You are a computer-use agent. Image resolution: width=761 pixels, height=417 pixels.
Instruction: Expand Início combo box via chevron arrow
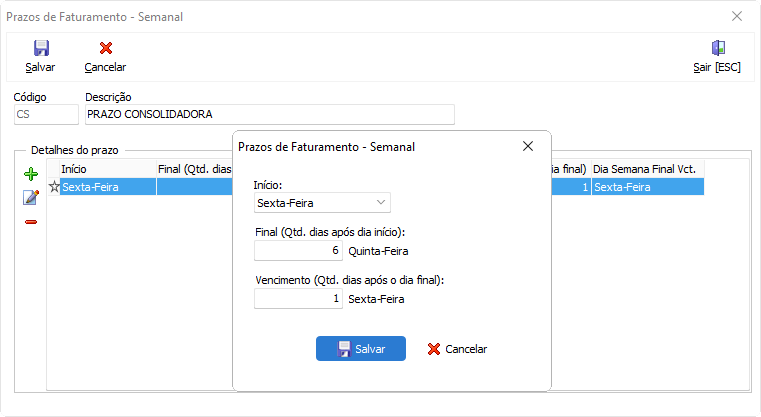click(x=381, y=202)
